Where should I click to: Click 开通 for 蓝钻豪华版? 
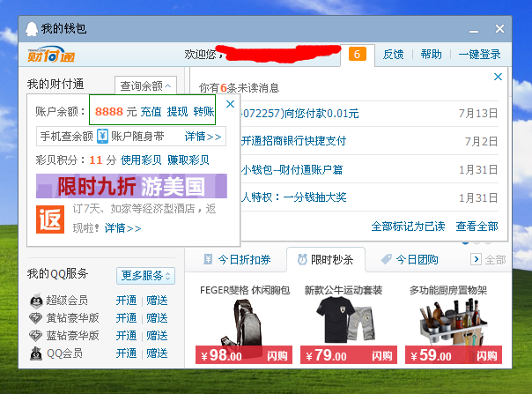tap(126, 336)
